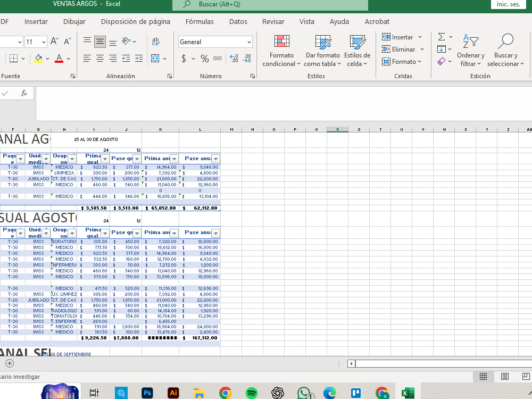Screen dimensions: 532x399
Task: Apply accounting dollar format
Action: point(184,59)
